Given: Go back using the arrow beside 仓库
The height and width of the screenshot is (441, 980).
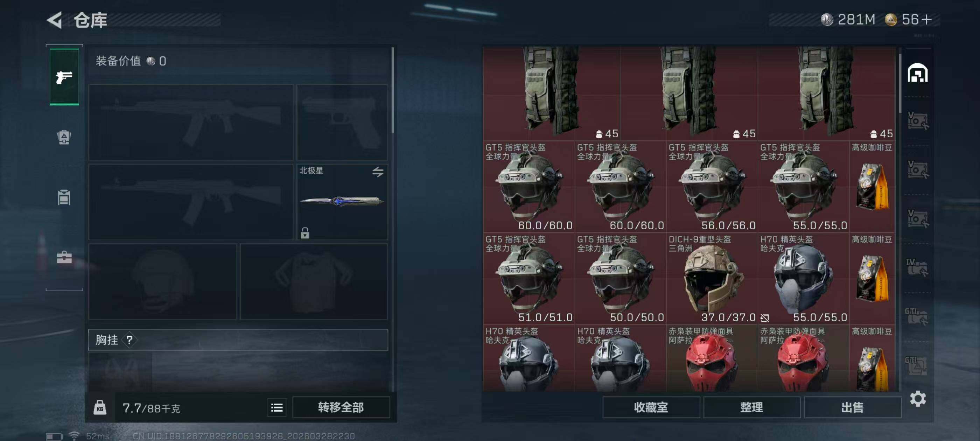Looking at the screenshot, I should point(55,20).
